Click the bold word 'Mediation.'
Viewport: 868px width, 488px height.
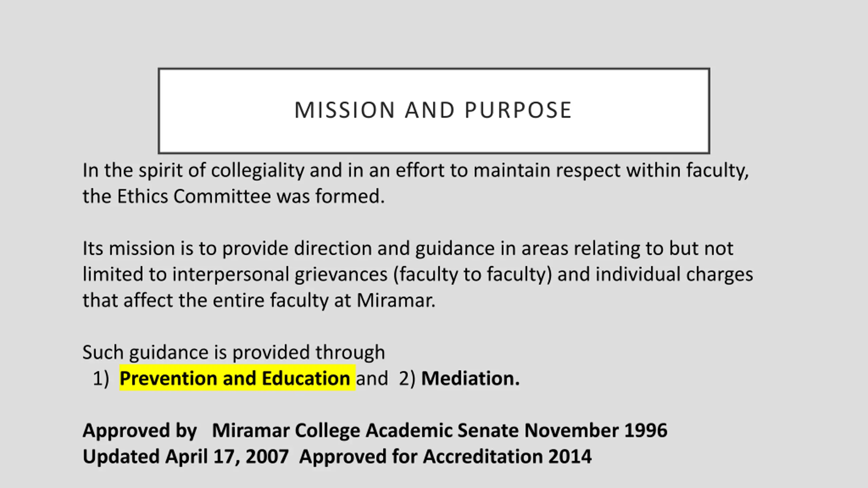[470, 378]
